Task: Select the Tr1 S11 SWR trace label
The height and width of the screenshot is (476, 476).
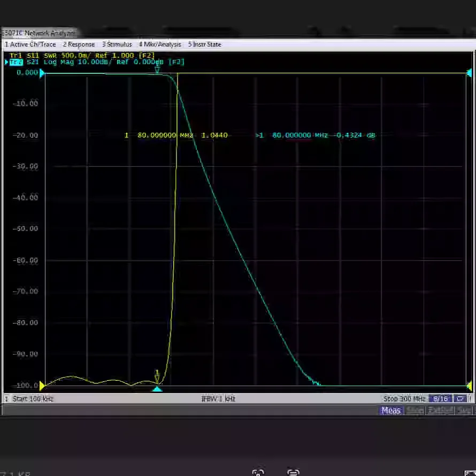Action: (82, 56)
